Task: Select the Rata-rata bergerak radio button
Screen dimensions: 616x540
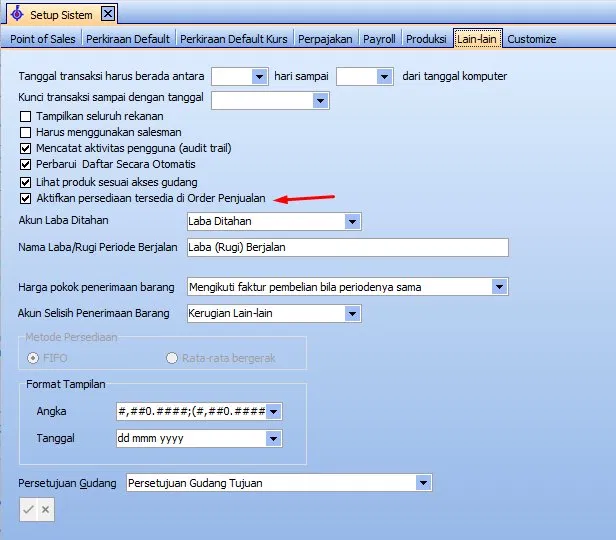Action: 172,358
